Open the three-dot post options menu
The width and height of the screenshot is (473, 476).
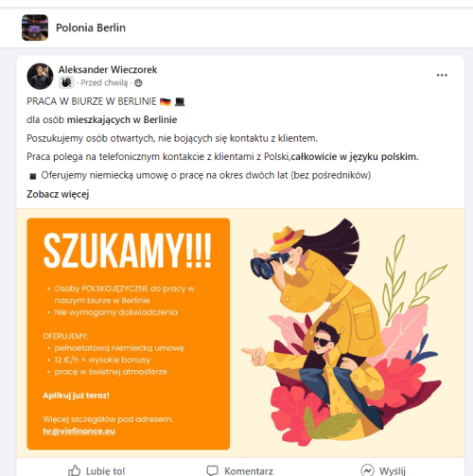(442, 75)
